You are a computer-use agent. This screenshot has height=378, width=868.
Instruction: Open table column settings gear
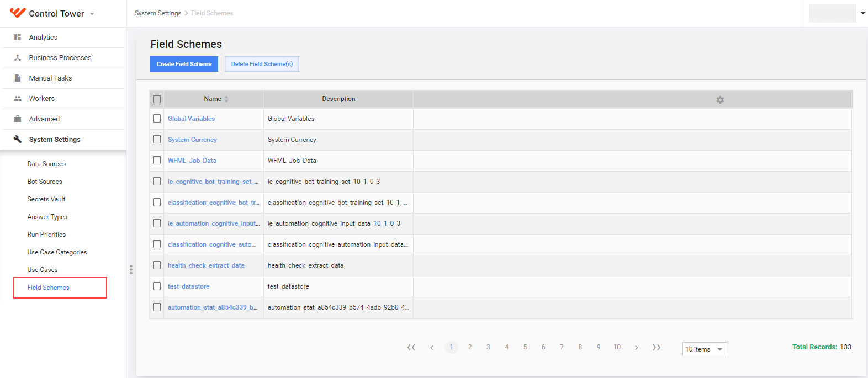720,100
